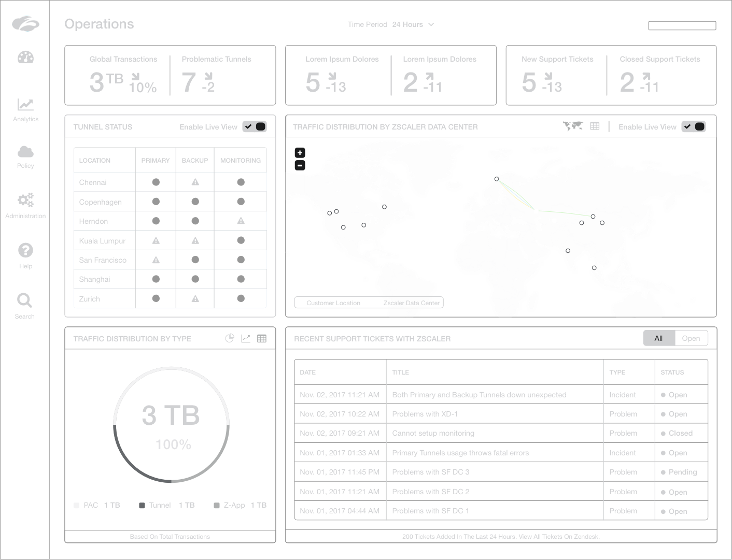This screenshot has height=560, width=732.
Task: Expand the Time Period 24 Hours dropdown
Action: [x=391, y=24]
